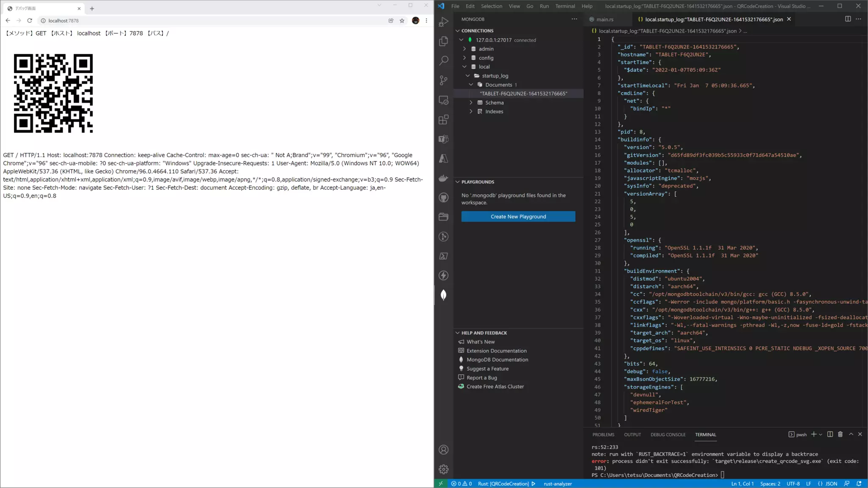Open the Manage gear icon
This screenshot has width=868, height=488.
pos(443,469)
